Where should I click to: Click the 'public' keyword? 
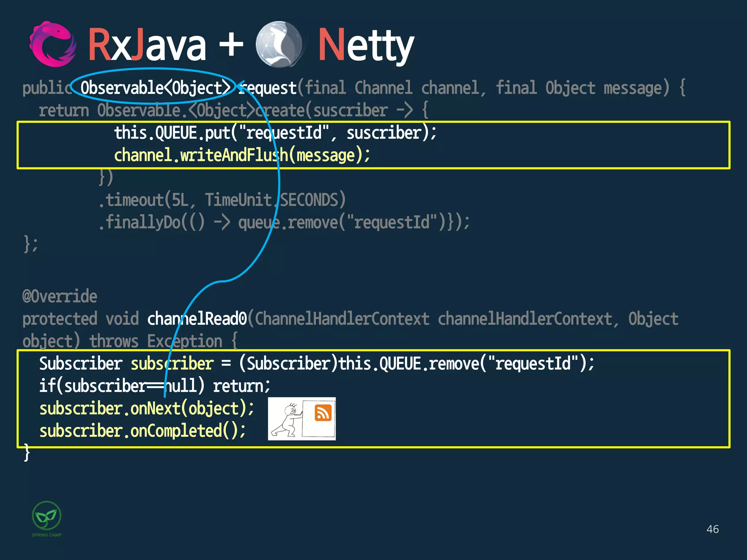(47, 88)
